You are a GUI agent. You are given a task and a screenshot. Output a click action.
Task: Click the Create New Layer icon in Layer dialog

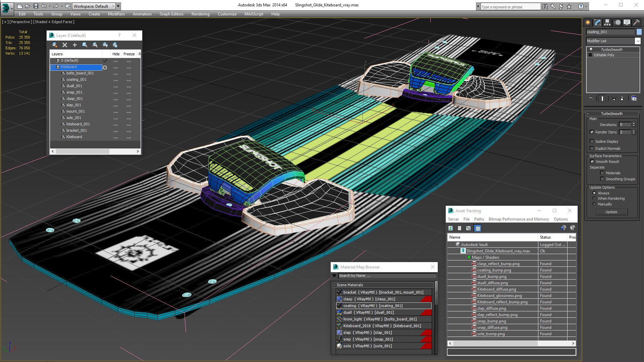coord(55,45)
